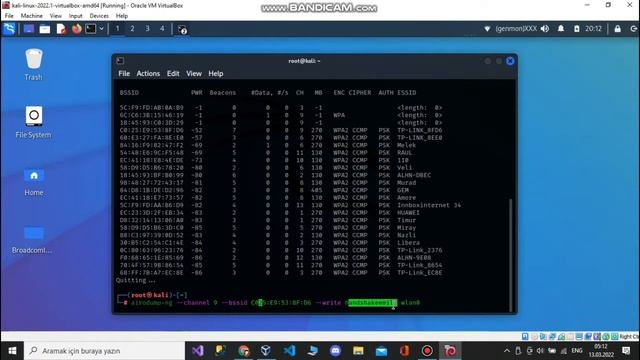The width and height of the screenshot is (640, 360).
Task: Click the battery indicator in Kali panel
Action: [x=577, y=29]
